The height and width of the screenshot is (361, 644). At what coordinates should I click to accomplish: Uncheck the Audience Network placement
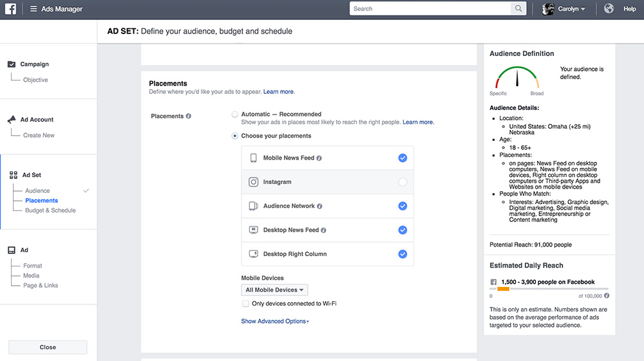(402, 206)
